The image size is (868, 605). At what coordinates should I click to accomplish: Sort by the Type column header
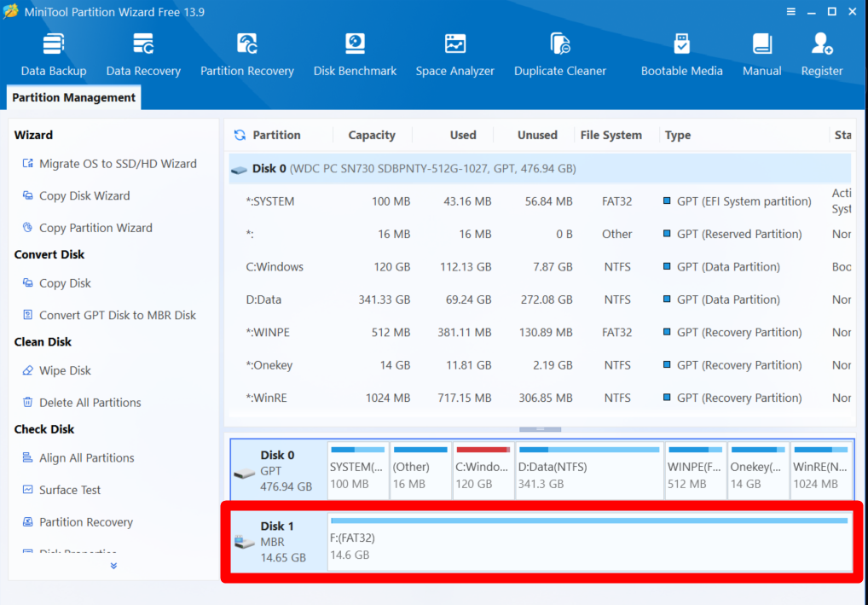[x=678, y=135]
